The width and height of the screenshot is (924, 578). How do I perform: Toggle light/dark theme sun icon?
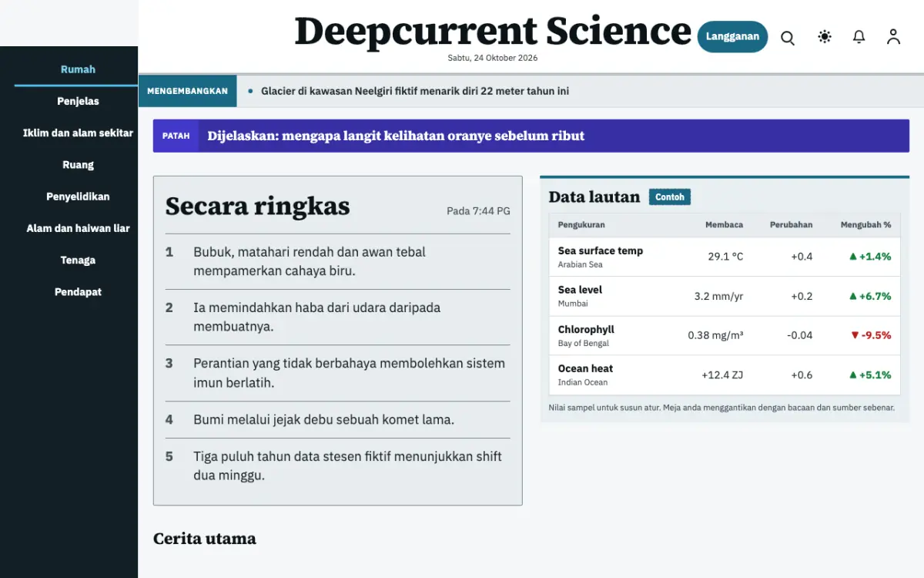click(x=825, y=36)
